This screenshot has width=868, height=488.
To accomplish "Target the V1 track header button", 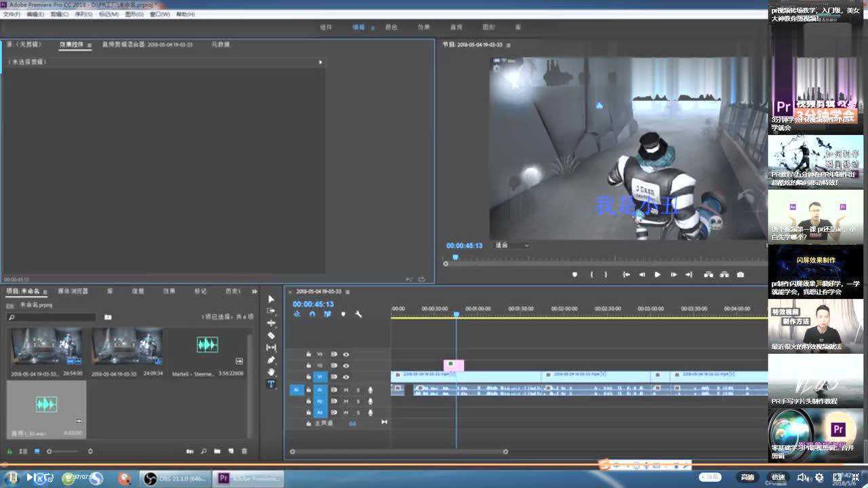I will tap(319, 377).
